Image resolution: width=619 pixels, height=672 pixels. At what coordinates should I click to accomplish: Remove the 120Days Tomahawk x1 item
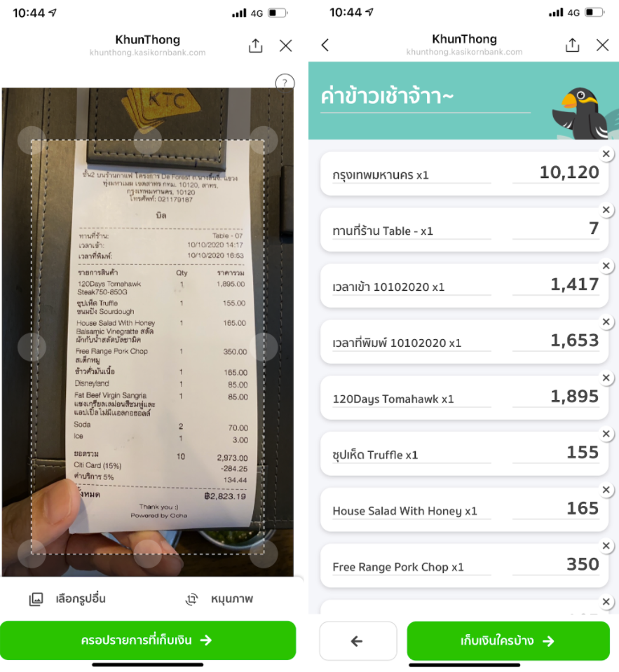tap(606, 378)
